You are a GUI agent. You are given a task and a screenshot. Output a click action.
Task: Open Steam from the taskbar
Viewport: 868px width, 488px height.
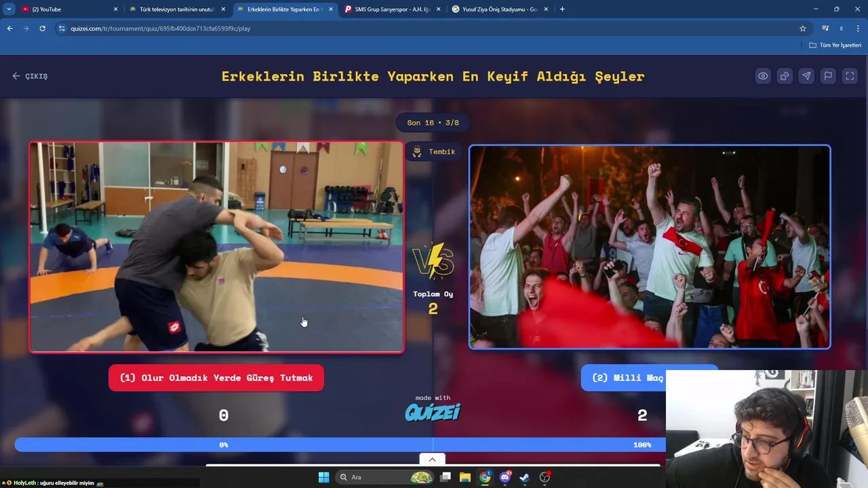point(524,477)
